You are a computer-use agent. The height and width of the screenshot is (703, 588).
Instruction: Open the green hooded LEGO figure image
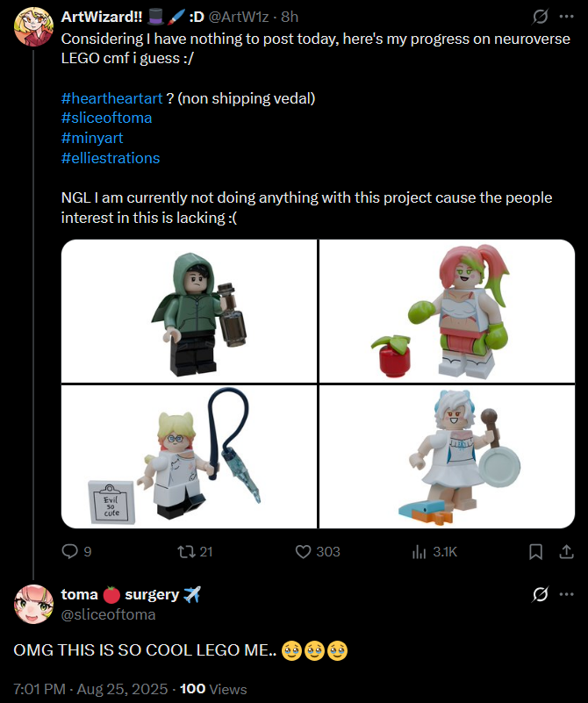[x=190, y=311]
